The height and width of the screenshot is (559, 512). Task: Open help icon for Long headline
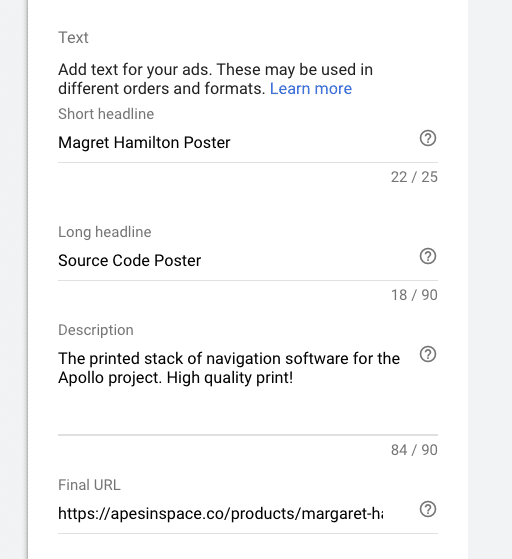pyautogui.click(x=427, y=256)
